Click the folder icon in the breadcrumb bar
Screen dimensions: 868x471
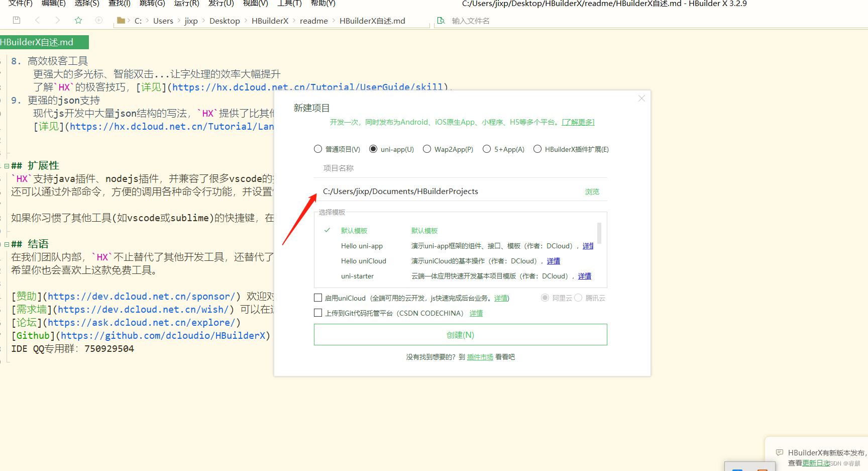coord(121,20)
